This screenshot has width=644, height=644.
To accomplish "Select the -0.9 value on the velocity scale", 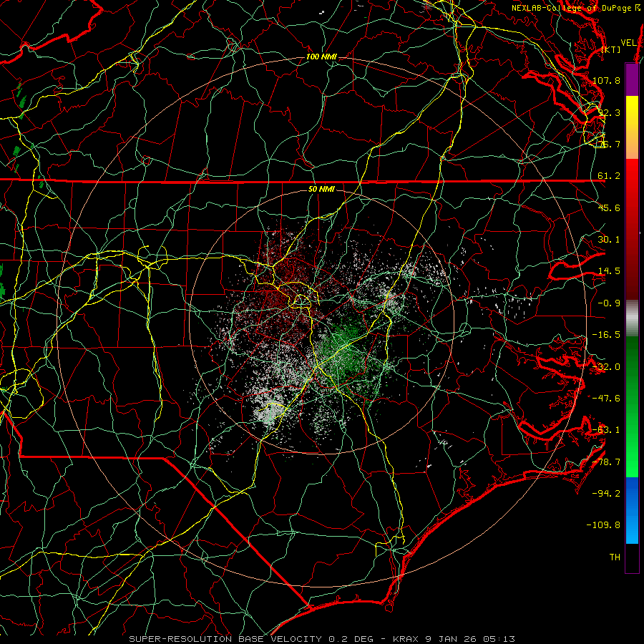I will point(609,303).
